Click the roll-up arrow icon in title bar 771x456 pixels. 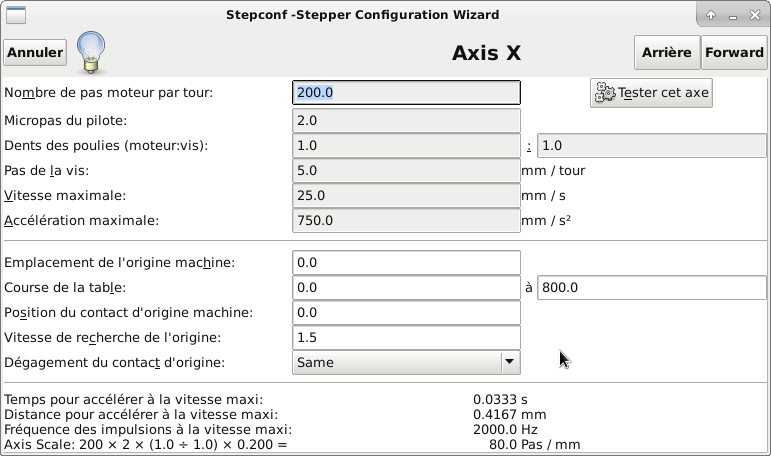(711, 15)
